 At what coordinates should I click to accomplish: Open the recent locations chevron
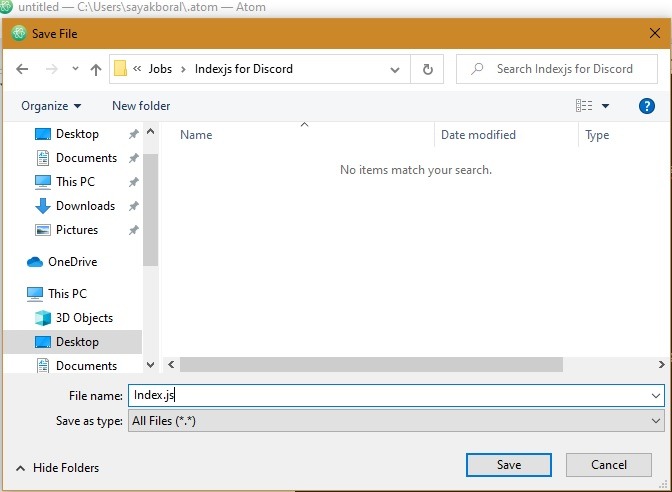75,69
